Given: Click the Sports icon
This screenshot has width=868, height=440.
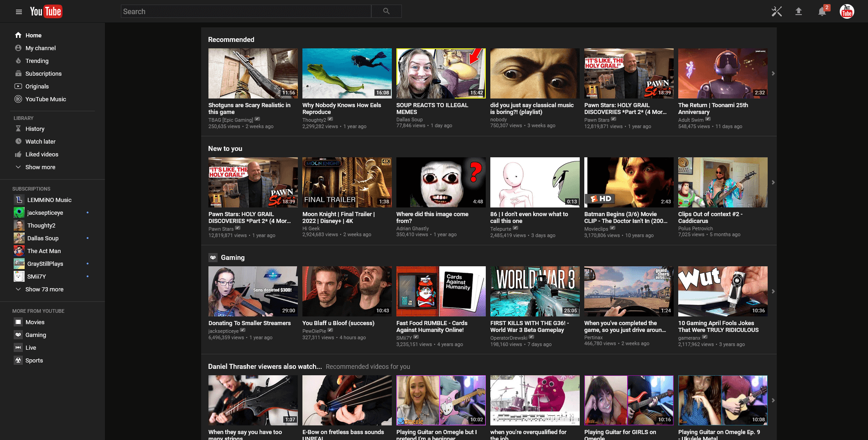Looking at the screenshot, I should [x=18, y=360].
